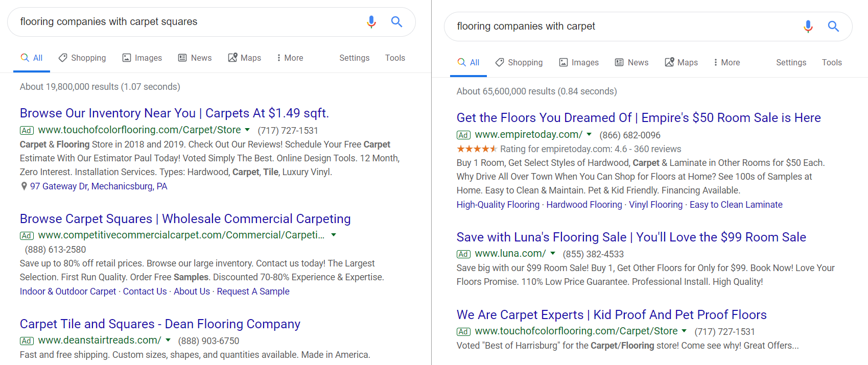Click the microphone icon in the right search box
The image size is (868, 365).
(x=808, y=27)
